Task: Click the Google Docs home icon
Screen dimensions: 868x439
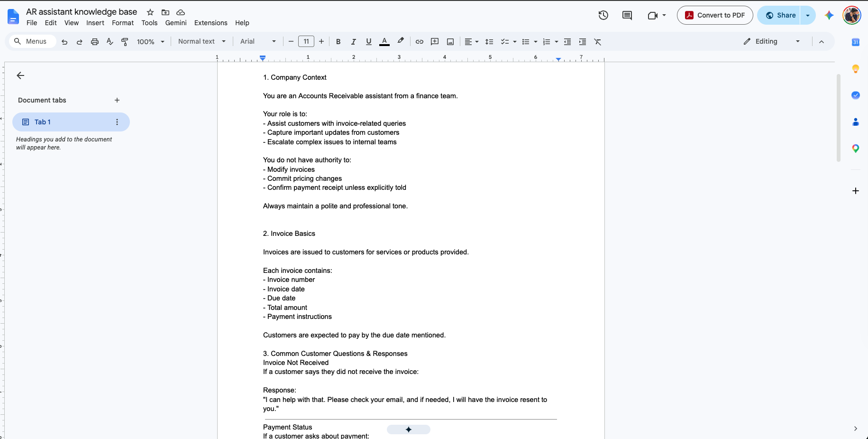Action: [x=13, y=17]
